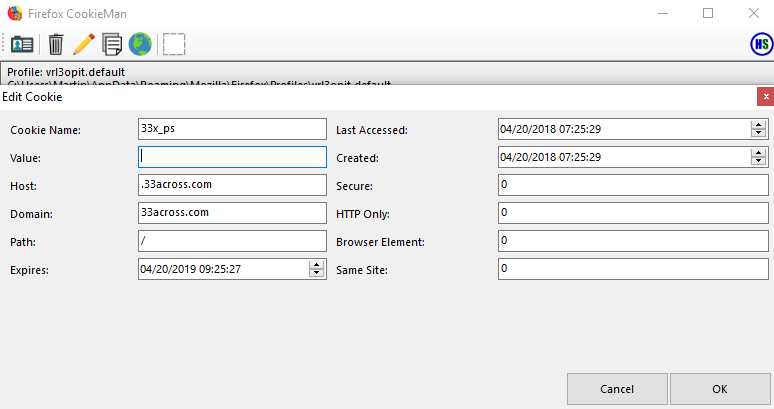Open the globe icon in toolbar
The width and height of the screenshot is (774, 409).
pos(140,44)
